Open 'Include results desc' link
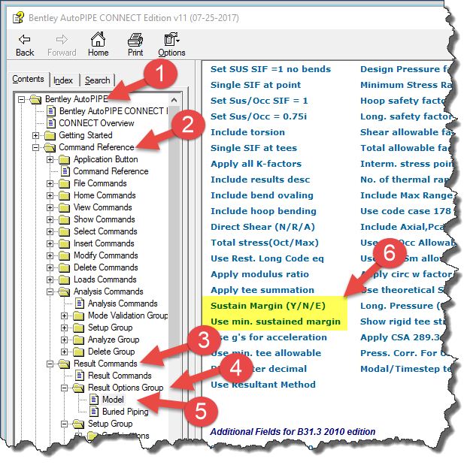The image size is (476, 468). (260, 180)
